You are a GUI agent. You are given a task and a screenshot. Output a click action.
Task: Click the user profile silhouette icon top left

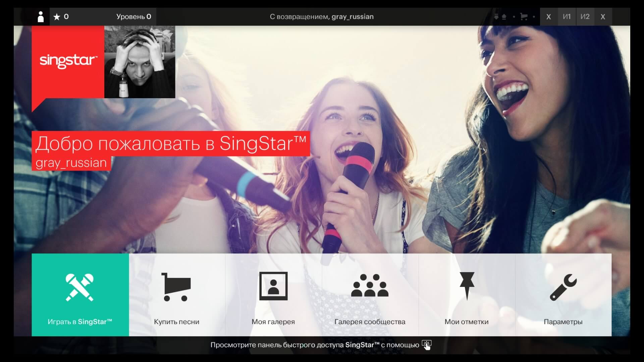[41, 16]
